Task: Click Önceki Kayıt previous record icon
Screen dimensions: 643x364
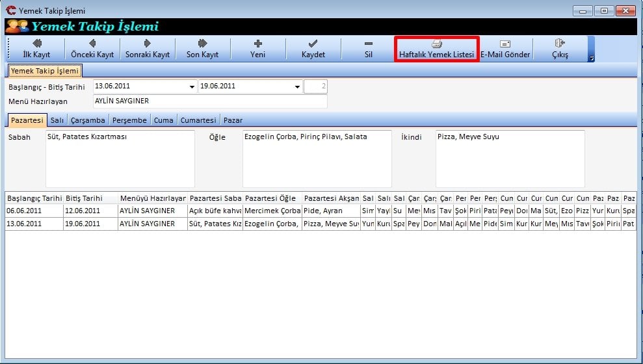Action: pos(92,44)
